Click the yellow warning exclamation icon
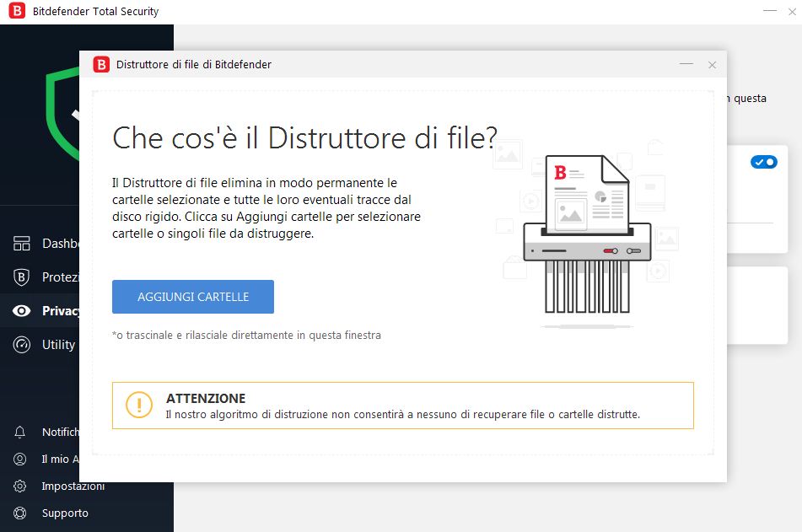 pyautogui.click(x=139, y=405)
